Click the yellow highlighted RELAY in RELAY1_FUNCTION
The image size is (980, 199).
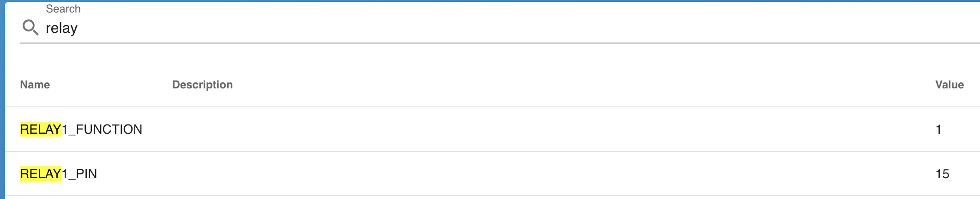pos(41,129)
